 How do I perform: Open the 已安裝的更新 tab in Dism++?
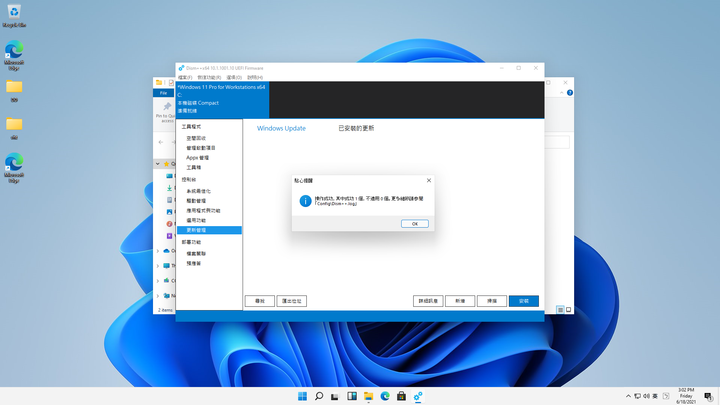(x=356, y=128)
